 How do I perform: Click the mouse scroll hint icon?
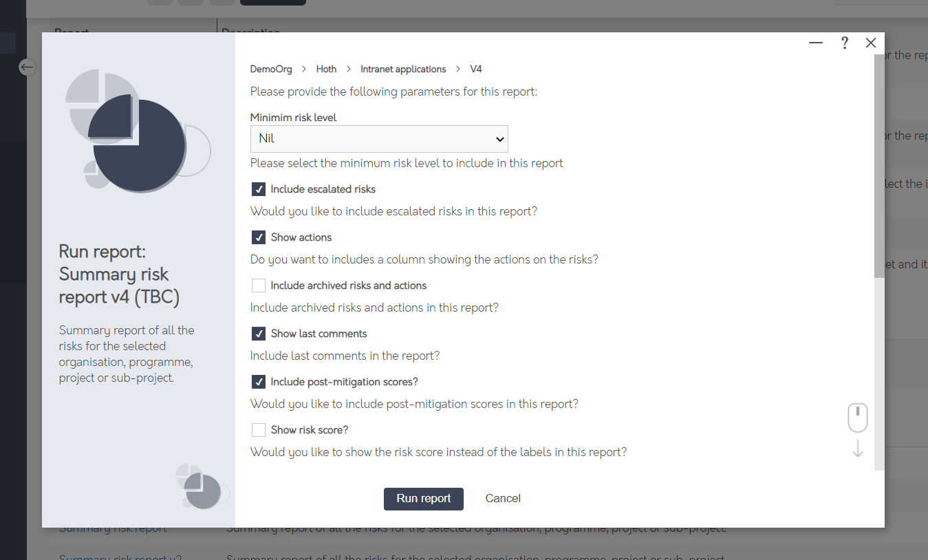[857, 418]
